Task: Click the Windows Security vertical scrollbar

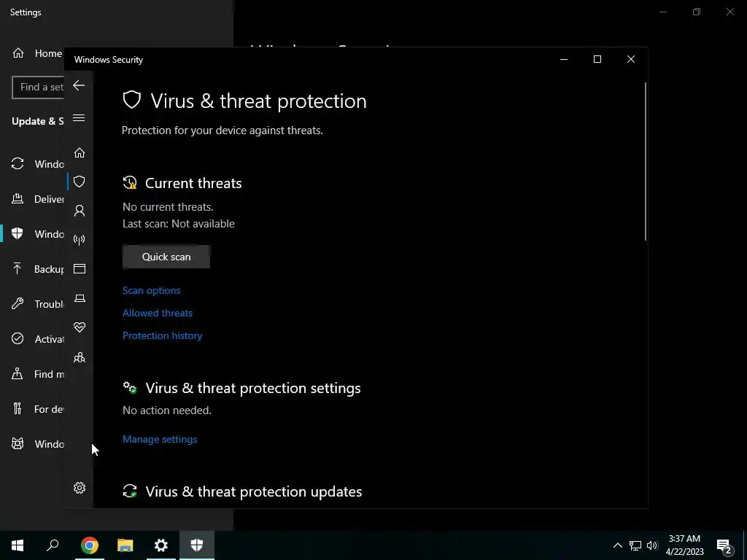Action: (x=646, y=162)
